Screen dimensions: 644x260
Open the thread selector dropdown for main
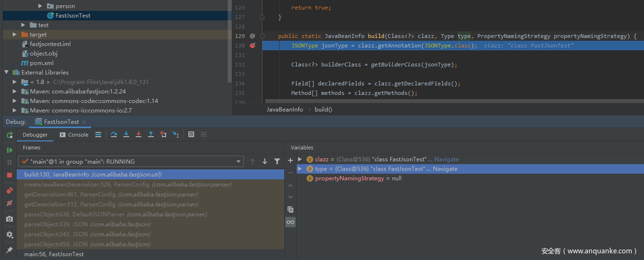[239, 162]
